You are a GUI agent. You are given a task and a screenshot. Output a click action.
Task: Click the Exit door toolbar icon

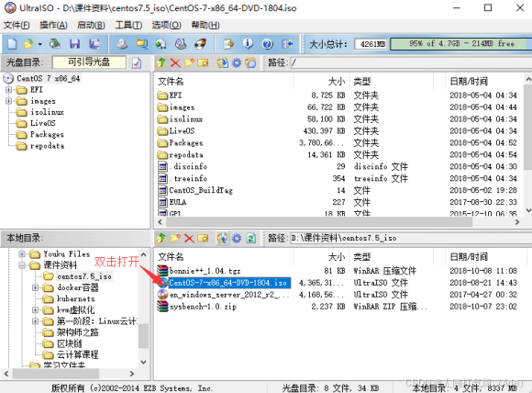click(x=287, y=44)
